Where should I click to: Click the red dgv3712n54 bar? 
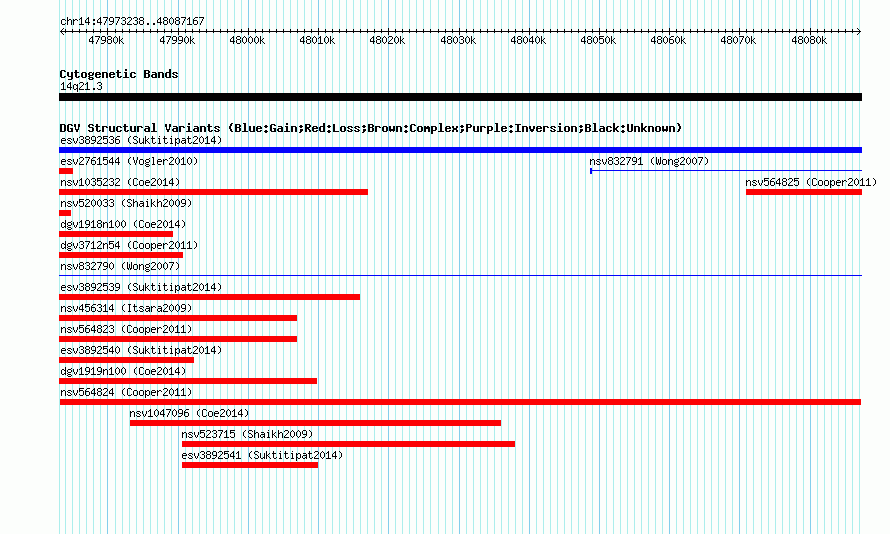[121, 255]
